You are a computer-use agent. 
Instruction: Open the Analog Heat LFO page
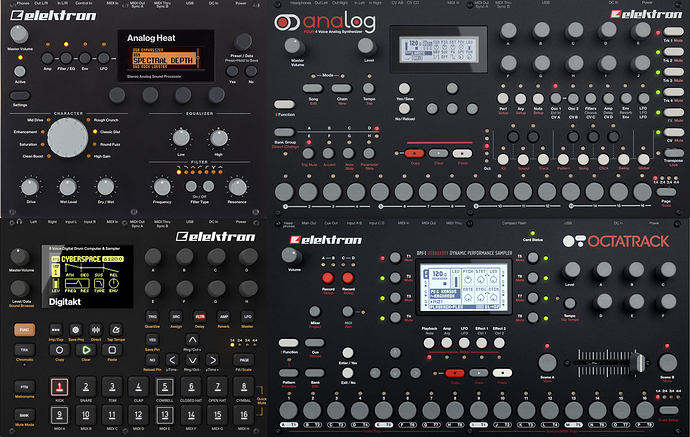104,58
